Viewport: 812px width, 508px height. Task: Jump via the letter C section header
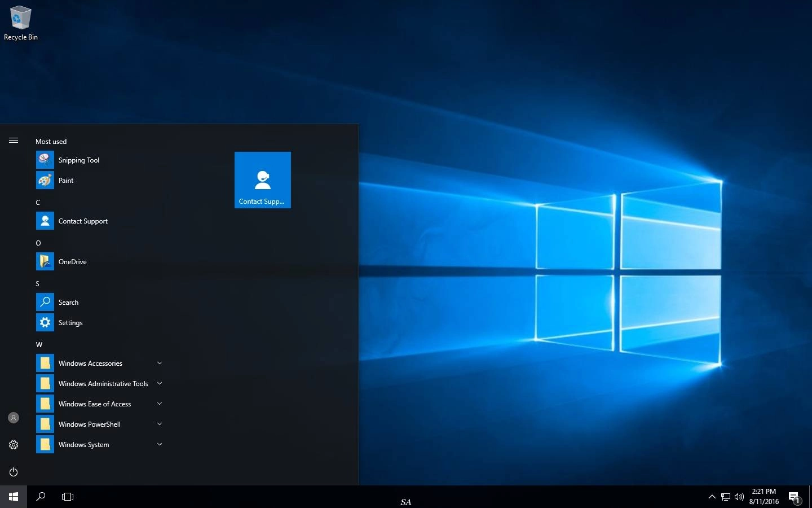(x=38, y=202)
